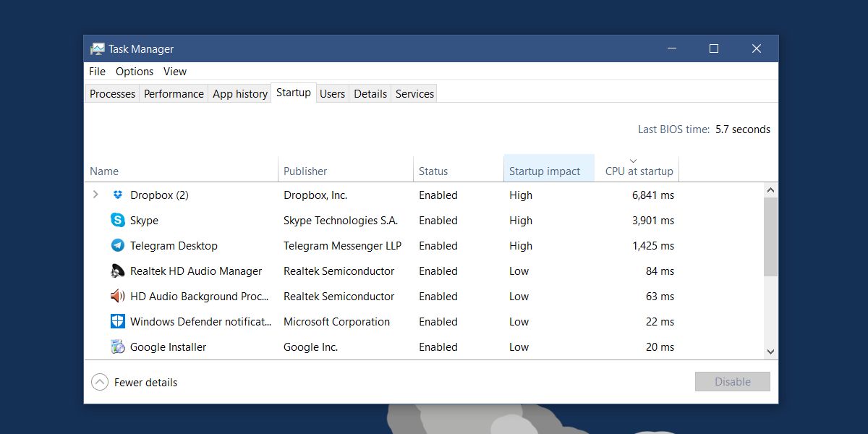This screenshot has height=434, width=868.
Task: Click the Telegram Desktop icon
Action: [x=117, y=246]
